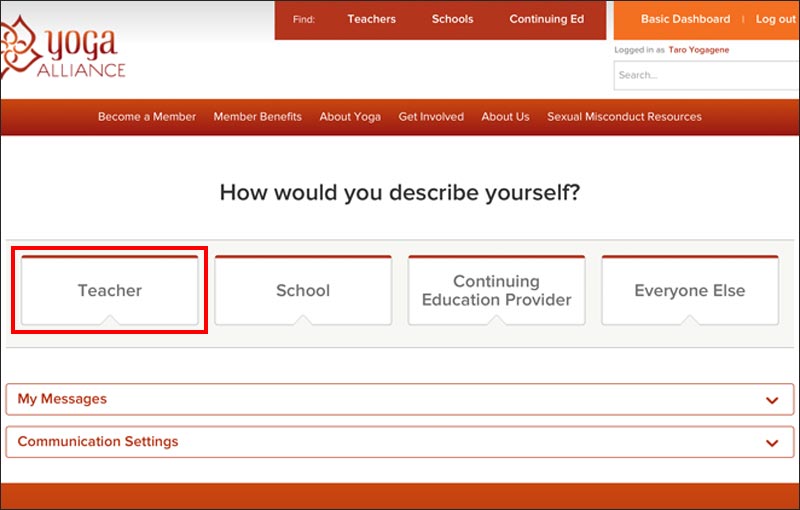Select the Everyone Else card

pyautogui.click(x=690, y=290)
